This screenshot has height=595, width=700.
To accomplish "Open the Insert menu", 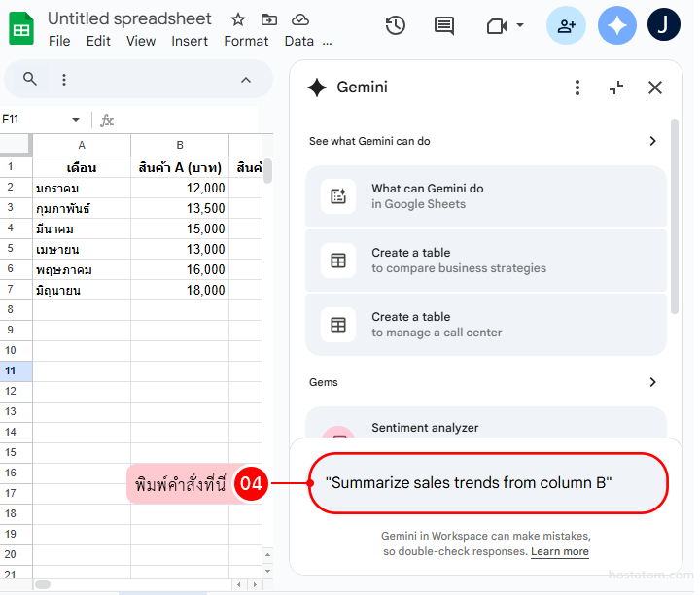I will click(x=190, y=41).
